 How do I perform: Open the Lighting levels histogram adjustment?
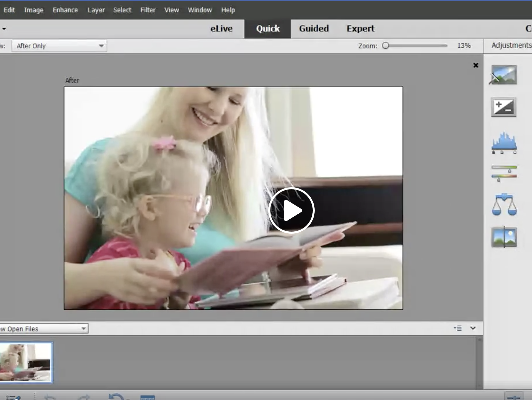tap(504, 143)
